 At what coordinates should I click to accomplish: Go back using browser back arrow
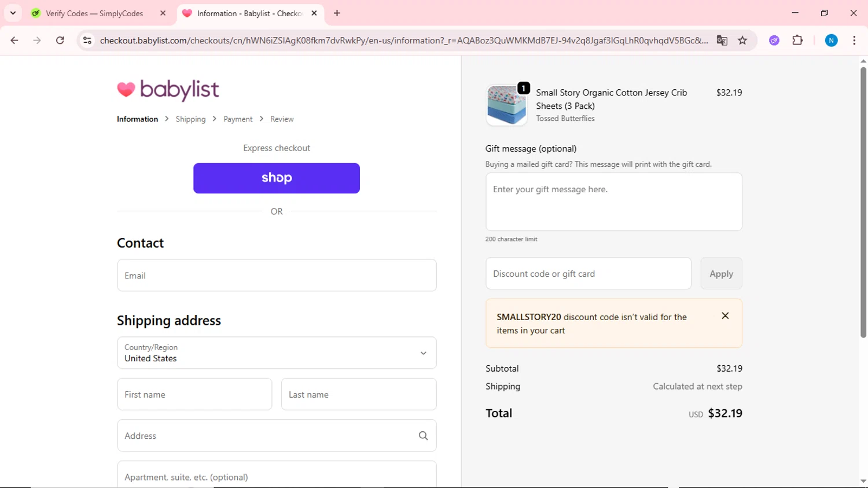pos(14,41)
